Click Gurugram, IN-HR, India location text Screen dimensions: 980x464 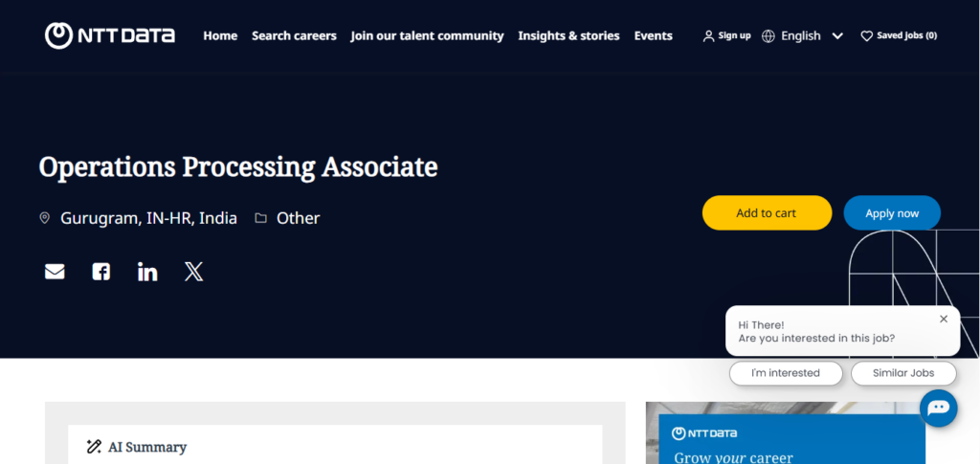148,218
